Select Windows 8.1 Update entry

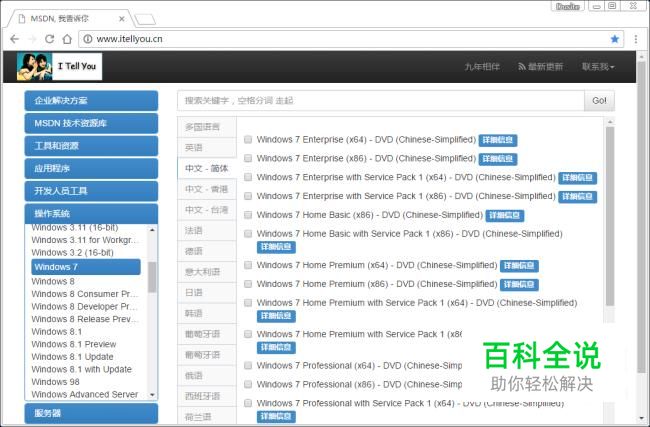(73, 357)
